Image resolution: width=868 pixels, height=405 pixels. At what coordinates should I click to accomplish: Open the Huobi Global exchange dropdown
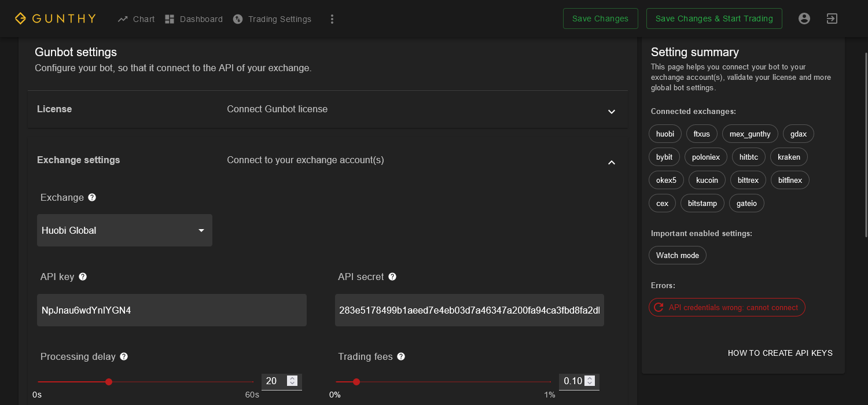click(x=124, y=230)
